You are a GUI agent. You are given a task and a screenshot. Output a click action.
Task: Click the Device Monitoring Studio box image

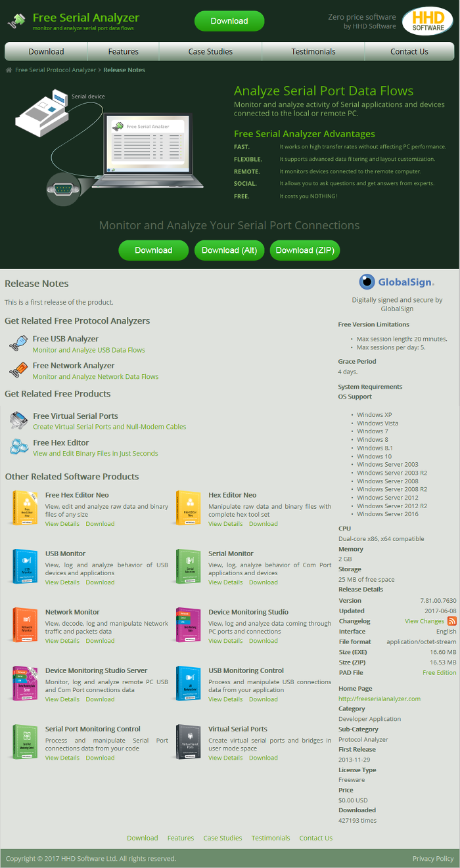[188, 624]
